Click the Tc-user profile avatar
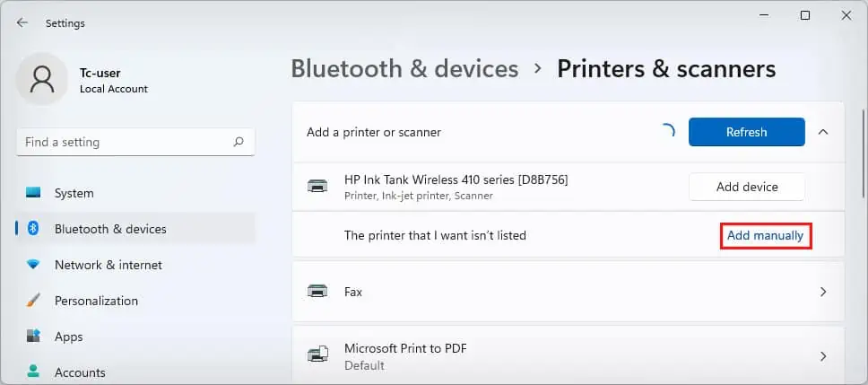The image size is (868, 385). coord(41,80)
